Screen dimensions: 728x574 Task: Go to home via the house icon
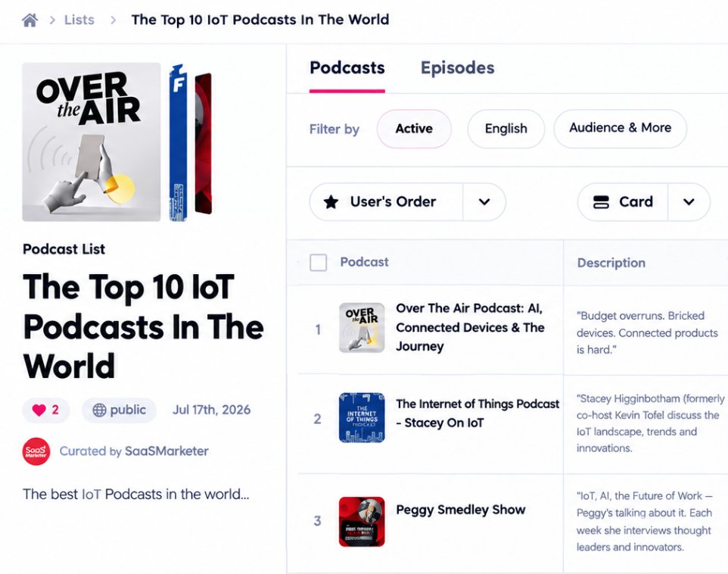[x=30, y=20]
